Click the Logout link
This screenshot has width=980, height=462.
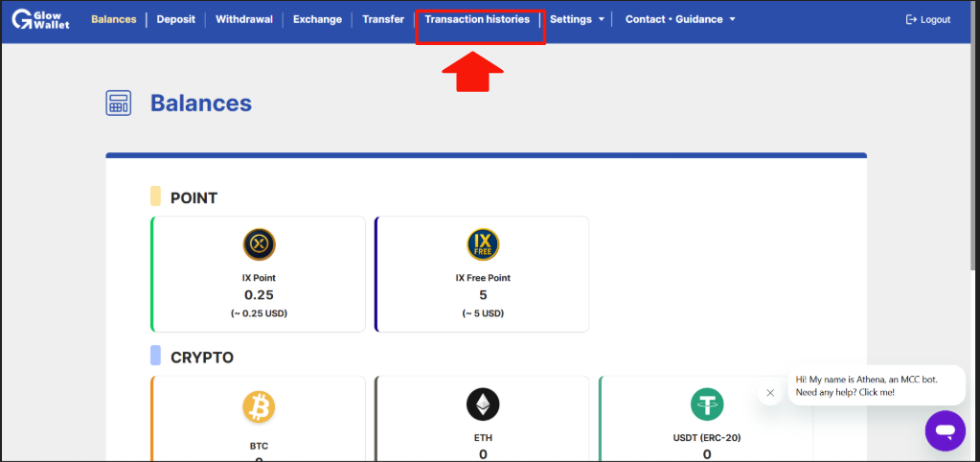[x=928, y=20]
